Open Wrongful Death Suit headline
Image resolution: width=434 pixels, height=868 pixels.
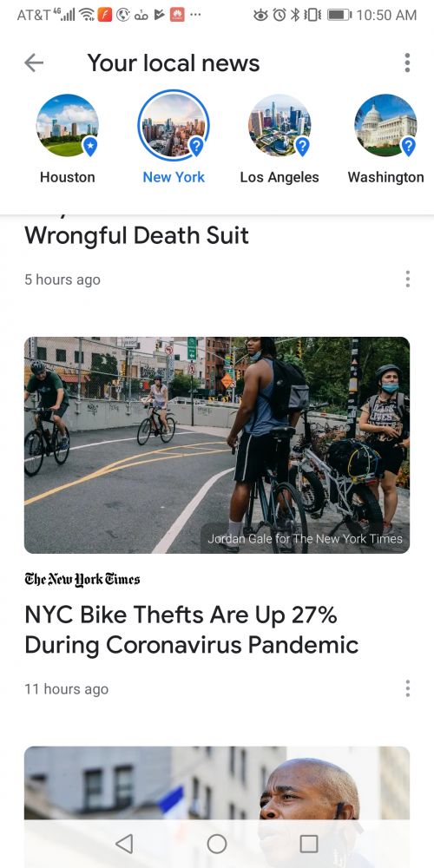coord(137,234)
